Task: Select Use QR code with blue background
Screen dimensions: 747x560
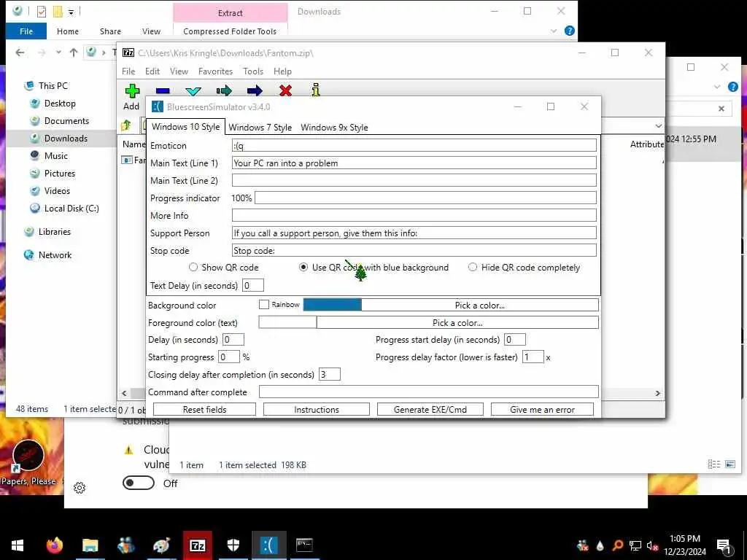Action: [x=303, y=267]
